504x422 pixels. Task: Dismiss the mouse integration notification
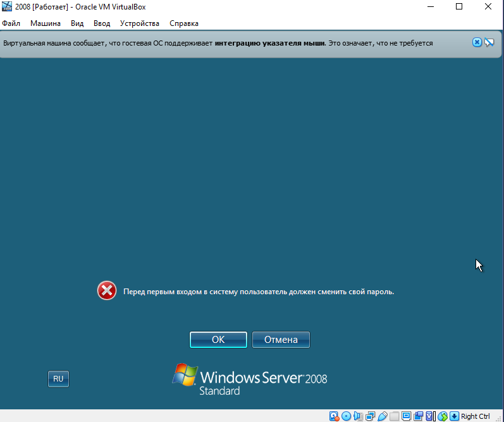coord(477,42)
